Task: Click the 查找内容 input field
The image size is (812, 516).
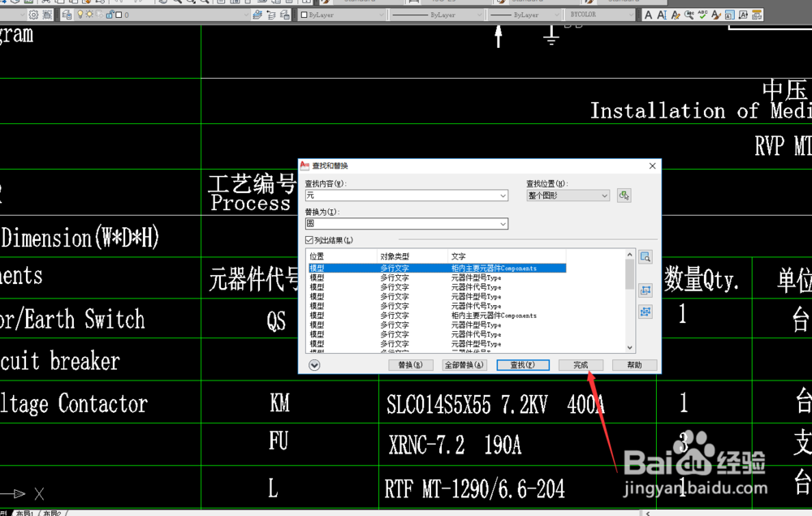Action: pyautogui.click(x=406, y=195)
